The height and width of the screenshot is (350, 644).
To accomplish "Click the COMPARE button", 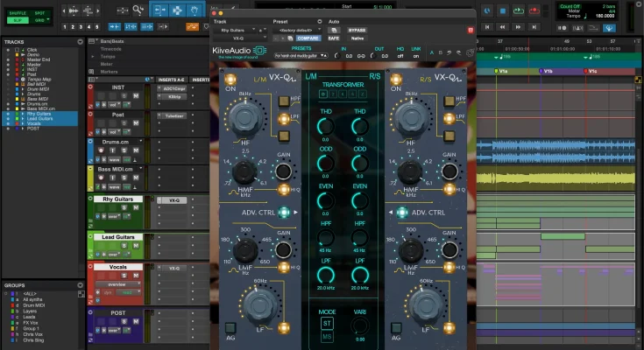I will 307,38.
